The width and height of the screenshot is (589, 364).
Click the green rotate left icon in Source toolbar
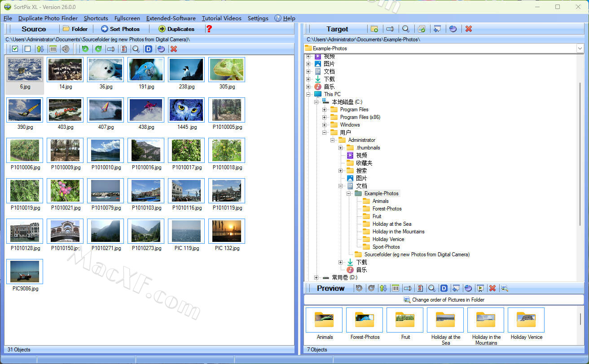85,49
